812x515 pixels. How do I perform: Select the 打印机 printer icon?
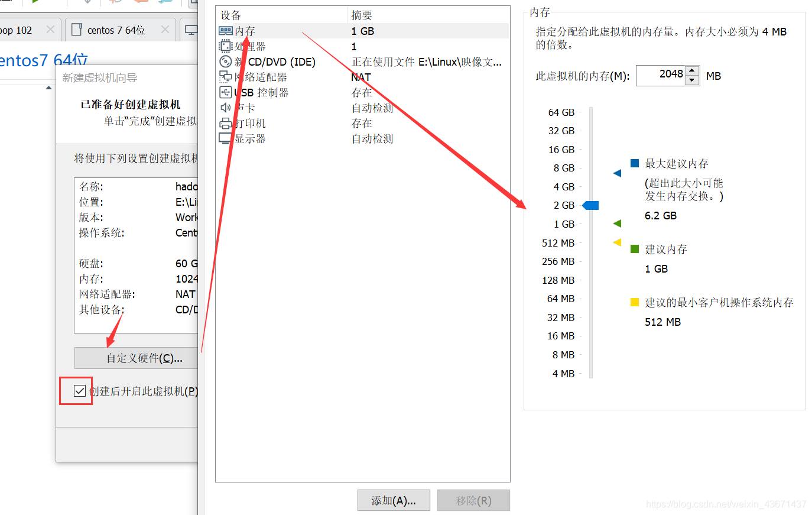tap(225, 123)
